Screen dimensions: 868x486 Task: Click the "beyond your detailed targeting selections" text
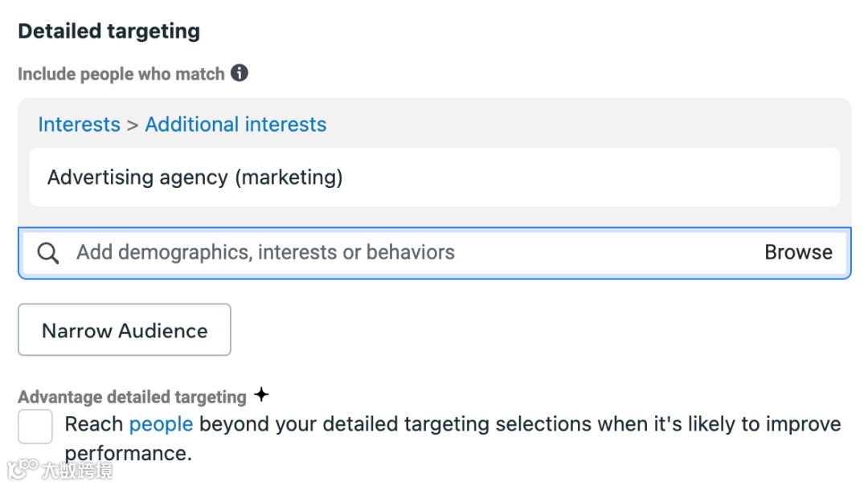(x=344, y=423)
